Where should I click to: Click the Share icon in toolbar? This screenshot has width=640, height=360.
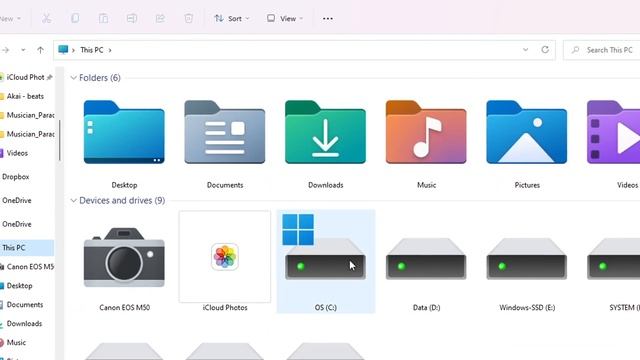tap(160, 18)
